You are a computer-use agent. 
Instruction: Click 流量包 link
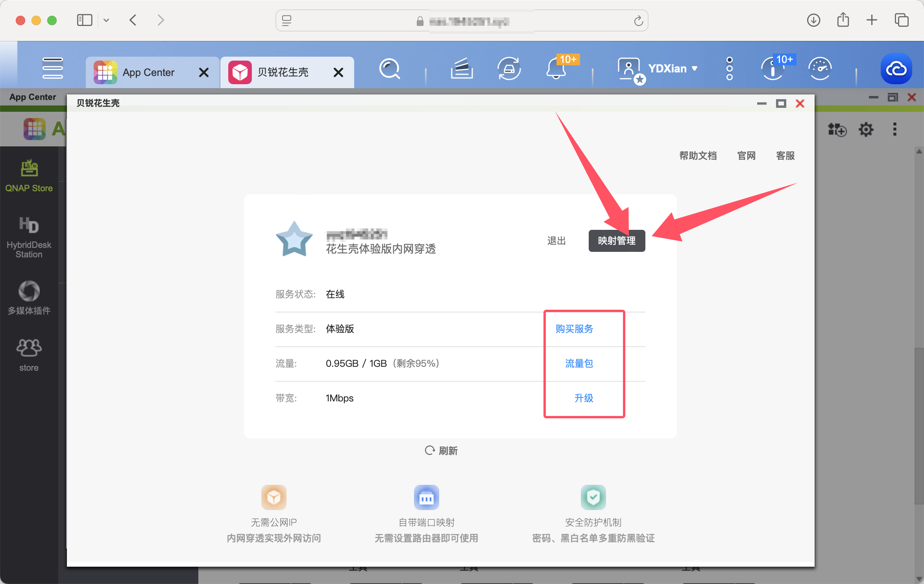(x=579, y=364)
